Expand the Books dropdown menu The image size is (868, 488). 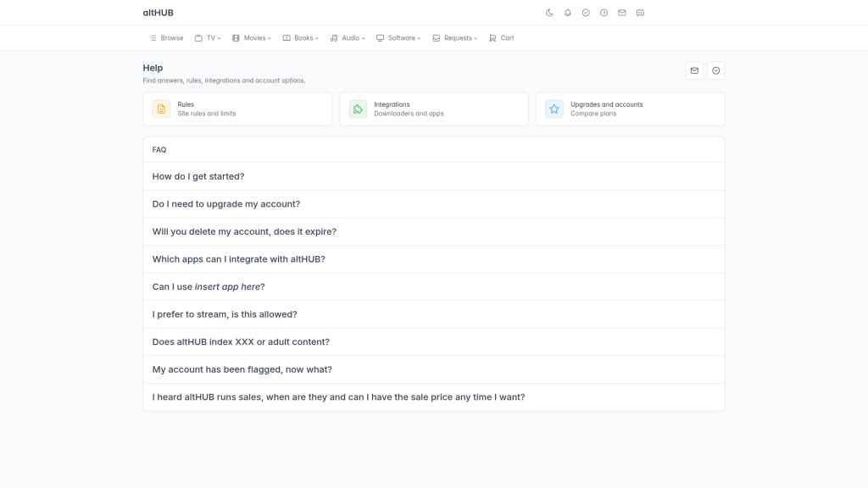click(x=301, y=38)
